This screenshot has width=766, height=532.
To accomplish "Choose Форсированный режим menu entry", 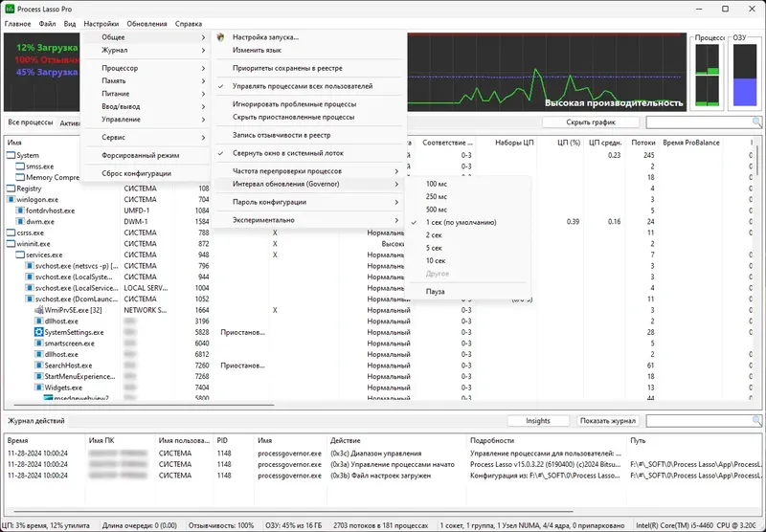I will click(146, 155).
